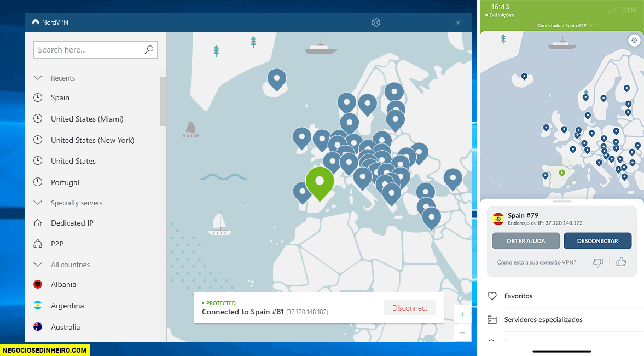The image size is (644, 356).
Task: Zoom out the map with minus button
Action: 462,332
